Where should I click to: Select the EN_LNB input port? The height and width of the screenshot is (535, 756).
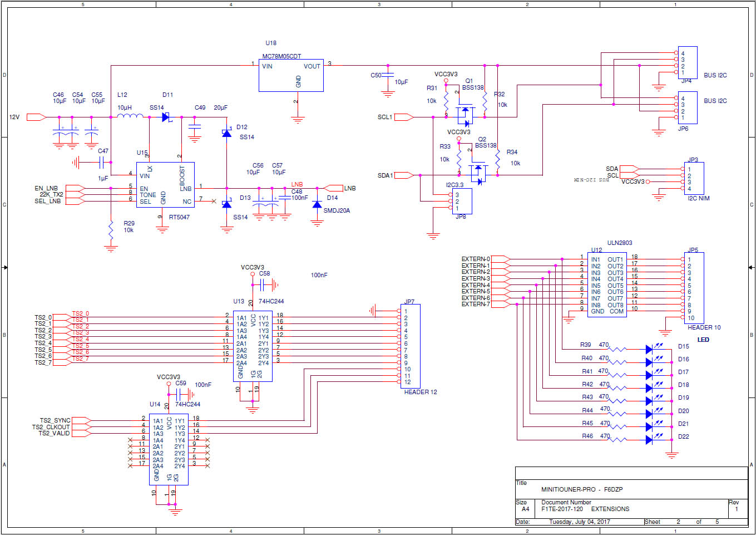[76, 188]
